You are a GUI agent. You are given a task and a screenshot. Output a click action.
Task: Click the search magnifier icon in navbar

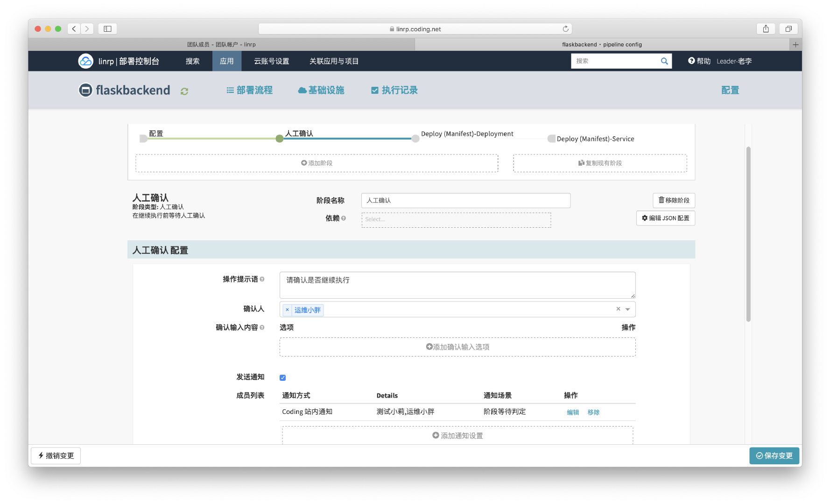point(664,61)
